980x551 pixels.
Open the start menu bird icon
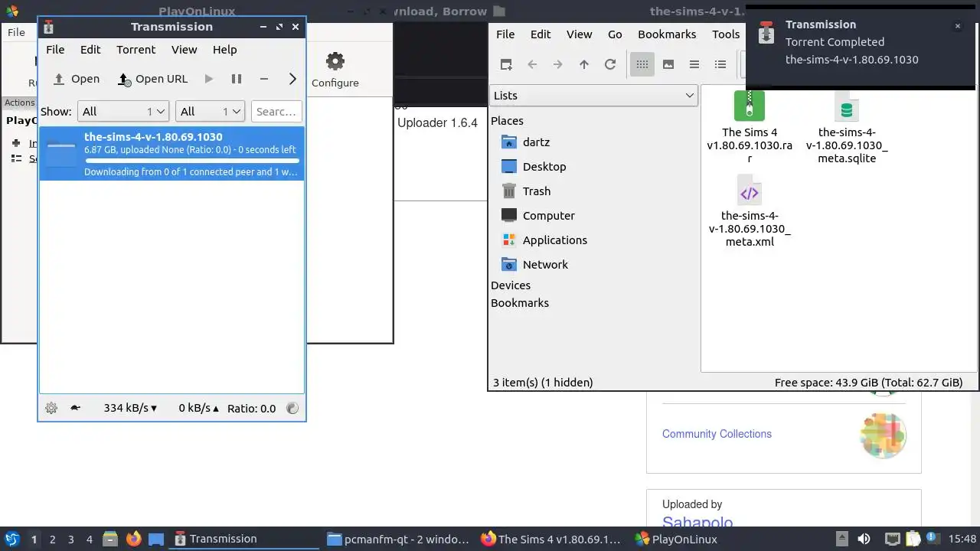click(x=12, y=539)
